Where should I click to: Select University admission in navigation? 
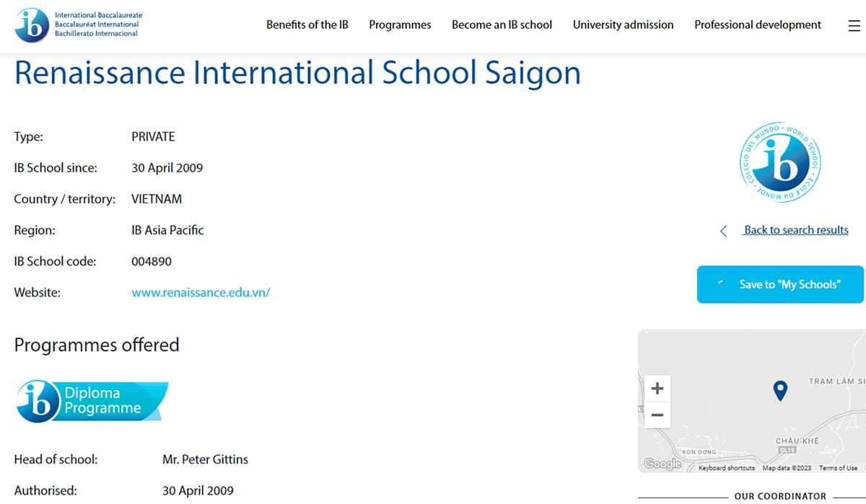pos(623,25)
